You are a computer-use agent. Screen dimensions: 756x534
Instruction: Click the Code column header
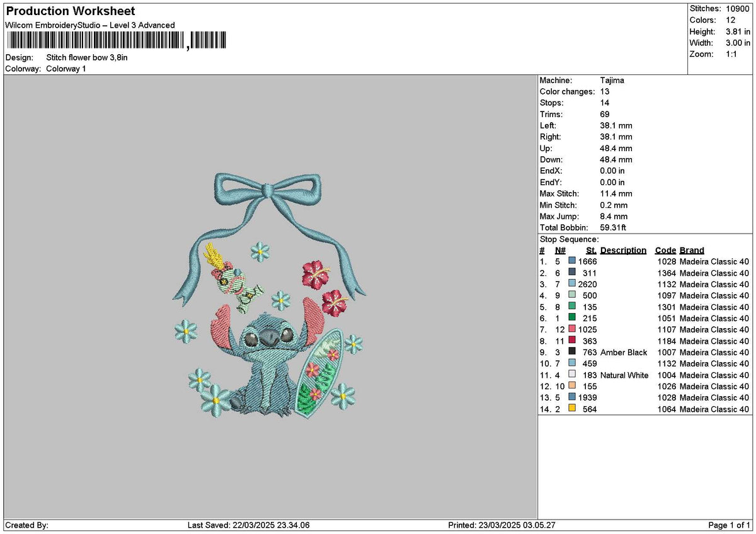point(665,251)
